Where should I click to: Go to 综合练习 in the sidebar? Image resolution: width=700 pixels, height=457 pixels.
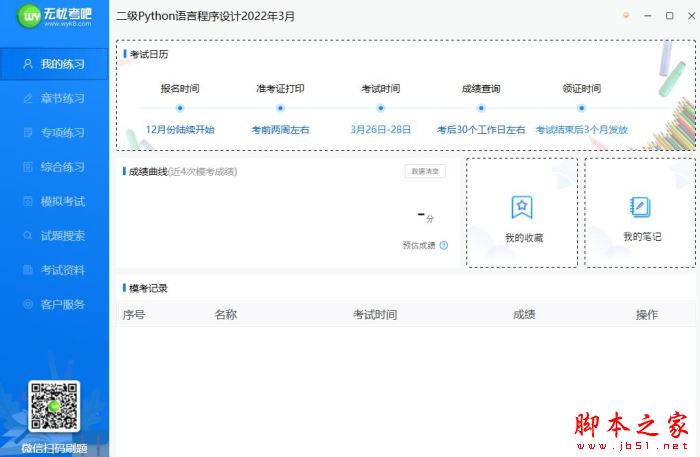point(54,167)
